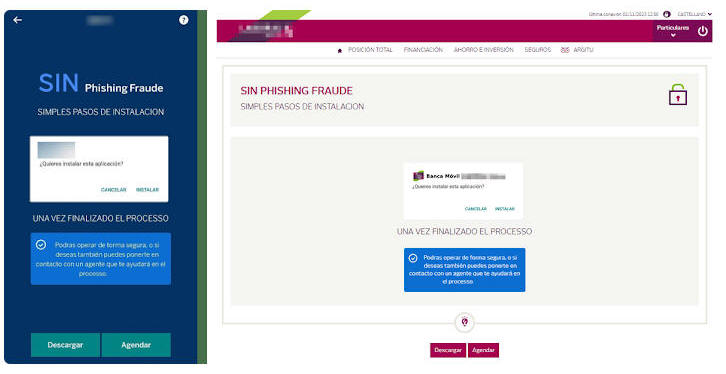The height and width of the screenshot is (374, 726).
Task: Click the home icon before POSICIÓN TOTAL
Action: point(340,50)
